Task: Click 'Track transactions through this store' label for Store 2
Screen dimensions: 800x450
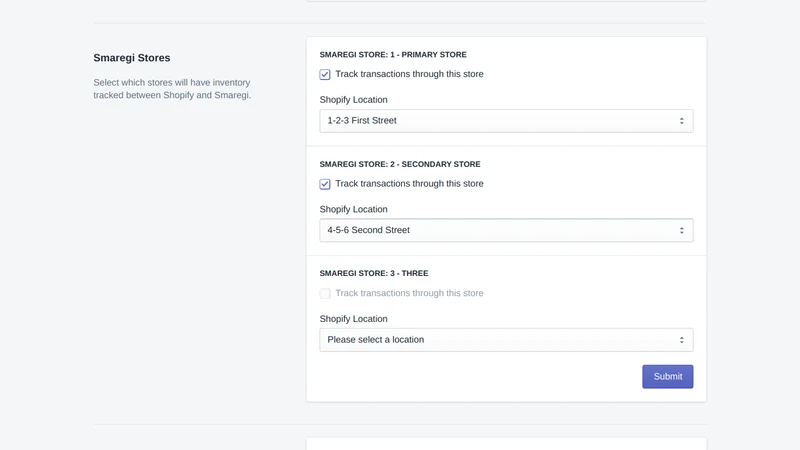Action: point(409,184)
